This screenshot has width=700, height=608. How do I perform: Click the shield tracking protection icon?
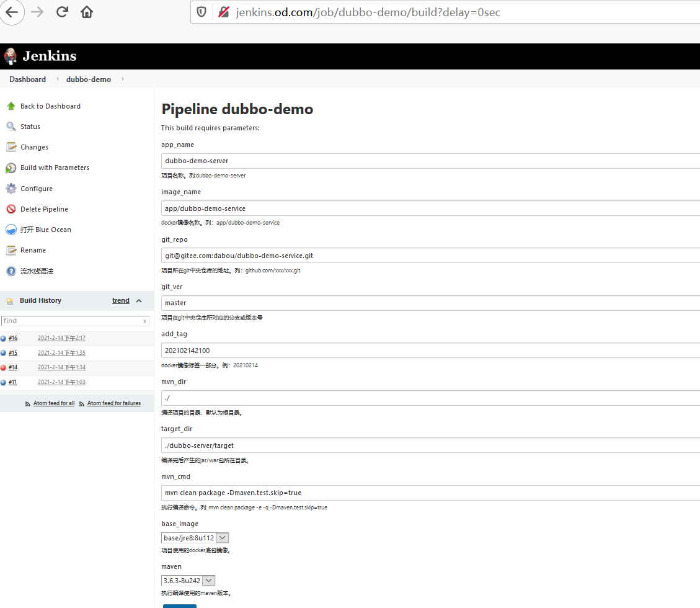202,12
